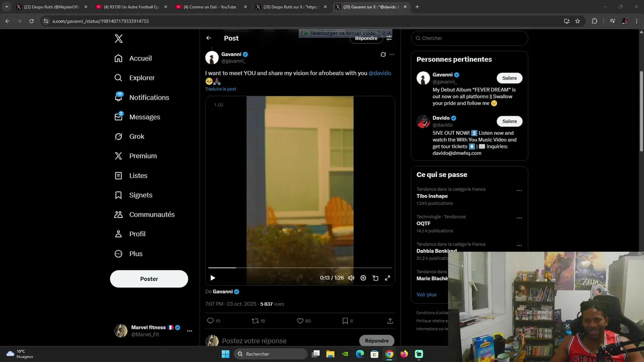Open File Explorer from taskbar
The image size is (644, 362).
[x=331, y=354]
